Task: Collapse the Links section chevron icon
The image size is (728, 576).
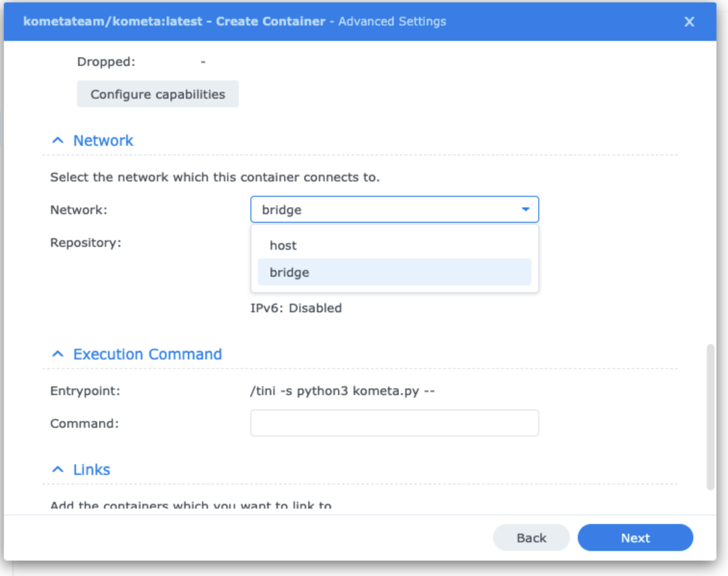Action: pyautogui.click(x=58, y=470)
